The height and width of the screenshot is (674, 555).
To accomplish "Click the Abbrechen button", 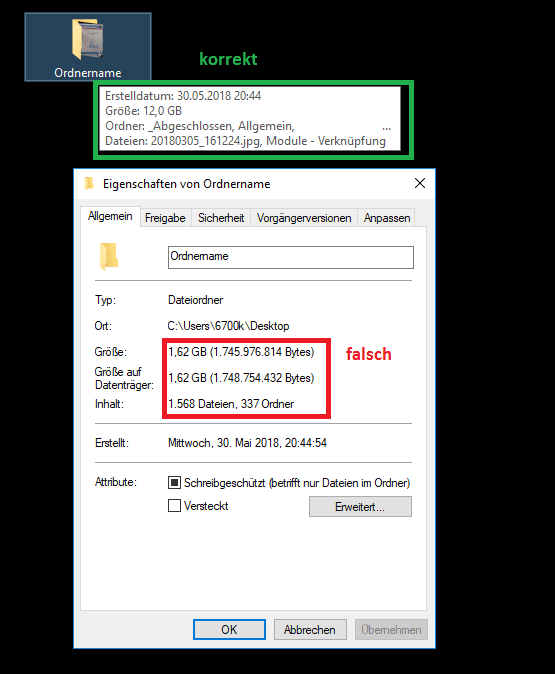I will [x=310, y=630].
